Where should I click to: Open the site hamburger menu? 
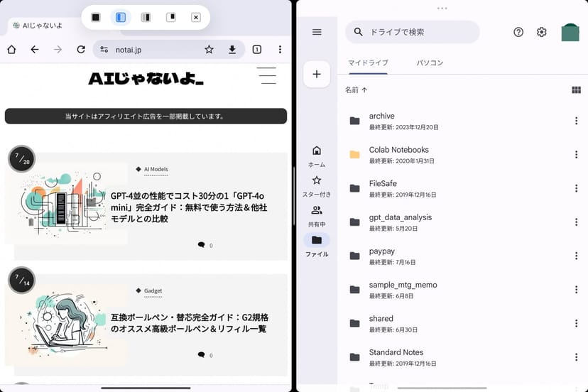click(x=267, y=76)
